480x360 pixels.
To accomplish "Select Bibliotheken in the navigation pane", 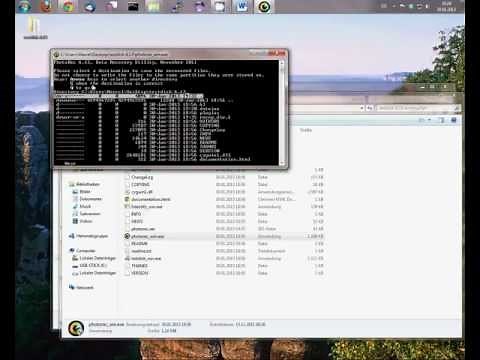I will click(88, 184).
